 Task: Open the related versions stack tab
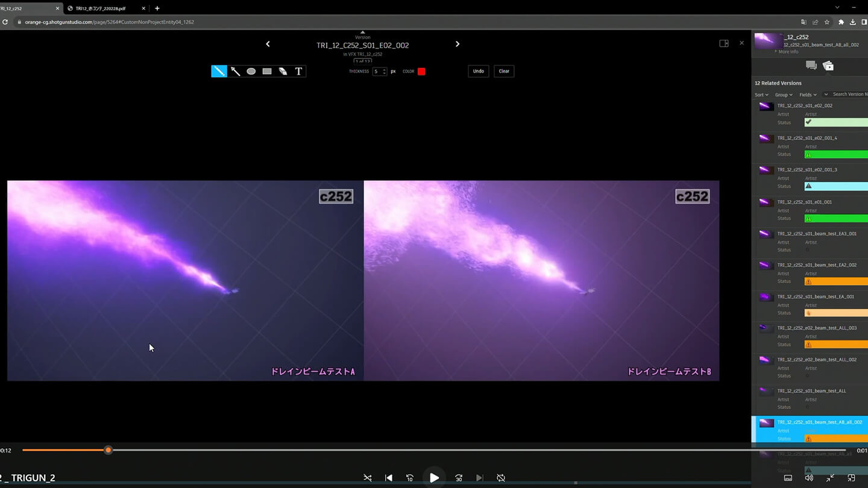[x=828, y=66]
